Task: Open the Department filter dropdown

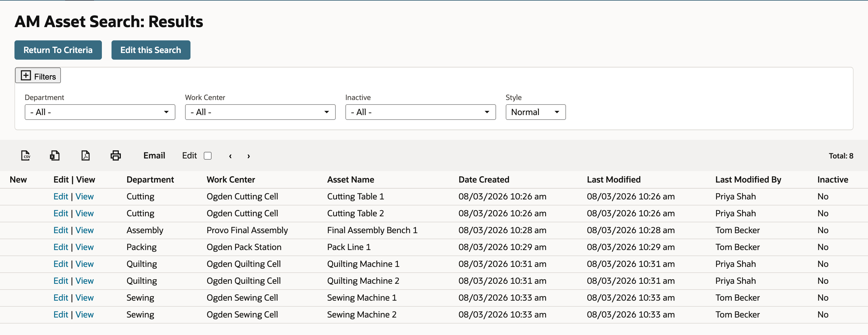Action: pos(100,112)
